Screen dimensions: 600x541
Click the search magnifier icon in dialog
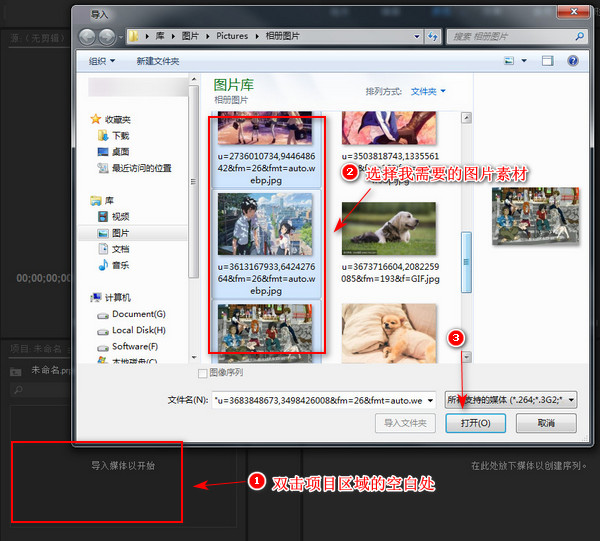pyautogui.click(x=579, y=36)
